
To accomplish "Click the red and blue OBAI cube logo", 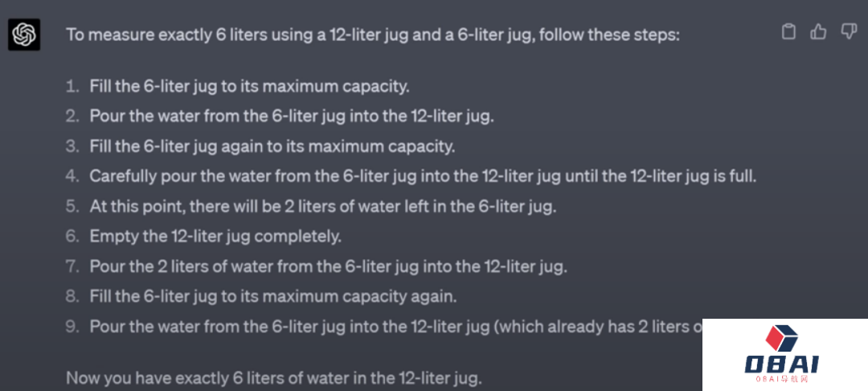I will click(x=784, y=339).
